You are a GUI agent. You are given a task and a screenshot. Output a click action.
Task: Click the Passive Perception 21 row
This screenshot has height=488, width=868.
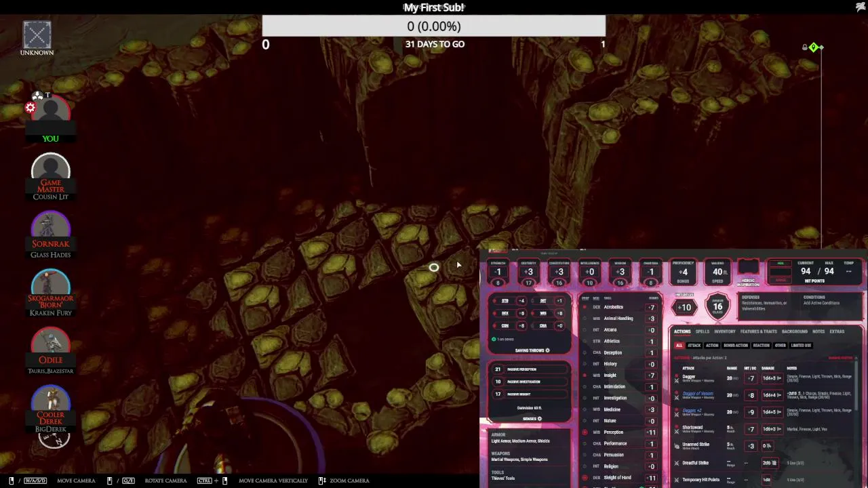coord(530,369)
